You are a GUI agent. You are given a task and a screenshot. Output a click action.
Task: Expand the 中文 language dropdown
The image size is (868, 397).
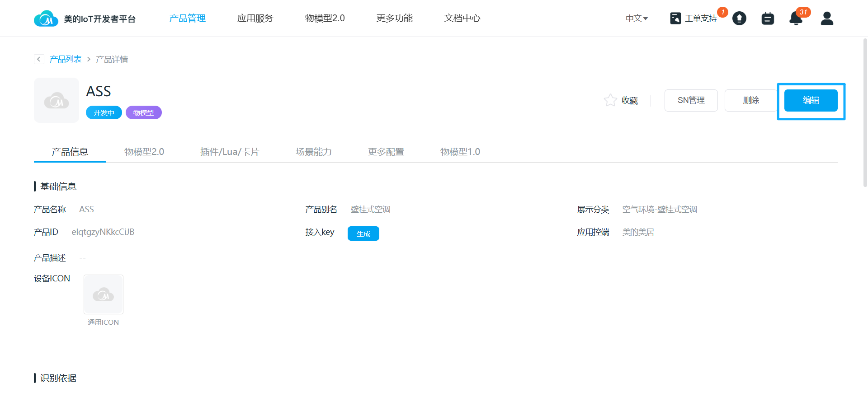click(x=637, y=19)
